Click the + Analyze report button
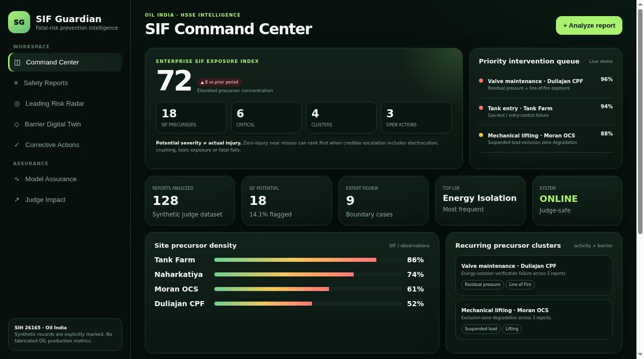 589,26
